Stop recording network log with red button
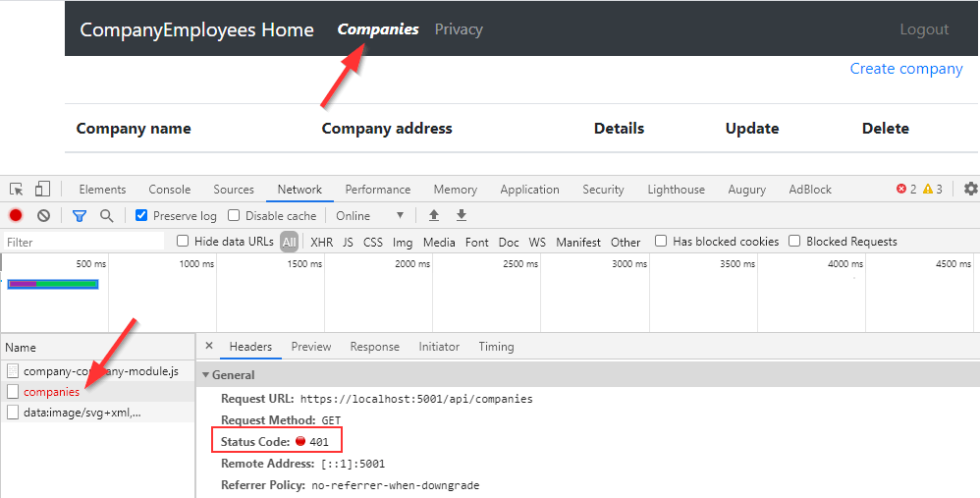The width and height of the screenshot is (980, 498). pyautogui.click(x=16, y=215)
